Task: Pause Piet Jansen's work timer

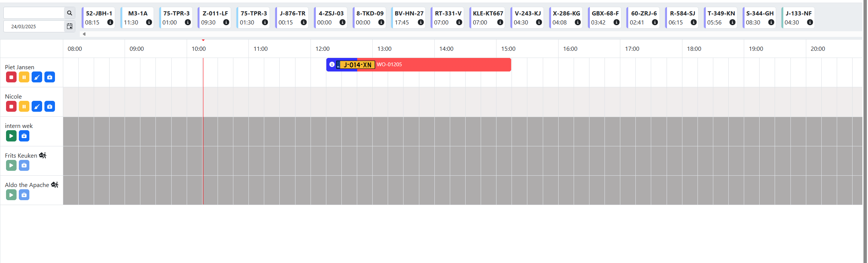Action: 24,77
